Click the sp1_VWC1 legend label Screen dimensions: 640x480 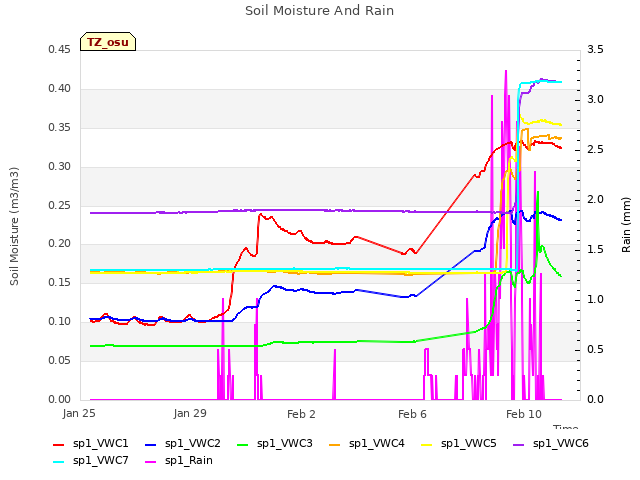coord(100,444)
